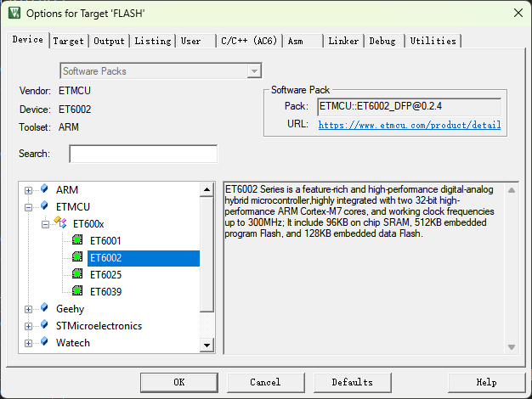Image resolution: width=532 pixels, height=399 pixels.
Task: Open the Linker tab
Action: (343, 41)
